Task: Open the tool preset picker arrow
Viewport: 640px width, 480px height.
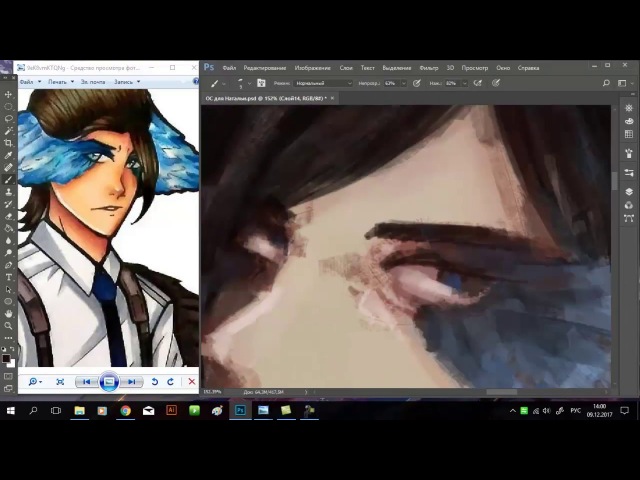Action: (224, 84)
